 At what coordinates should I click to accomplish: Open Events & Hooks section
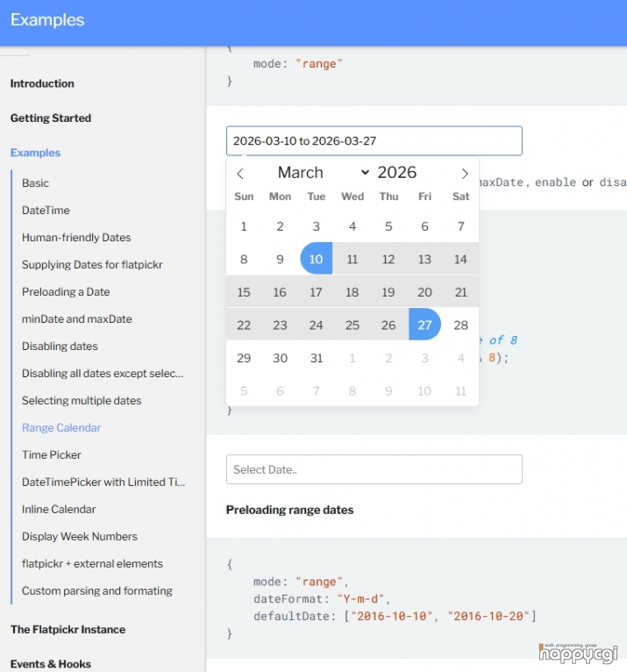[51, 664]
